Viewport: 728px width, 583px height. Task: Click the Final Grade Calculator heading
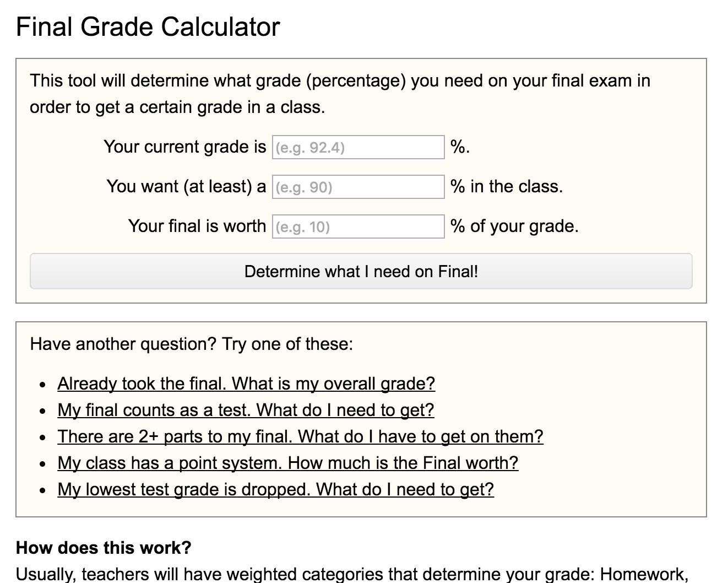148,26
